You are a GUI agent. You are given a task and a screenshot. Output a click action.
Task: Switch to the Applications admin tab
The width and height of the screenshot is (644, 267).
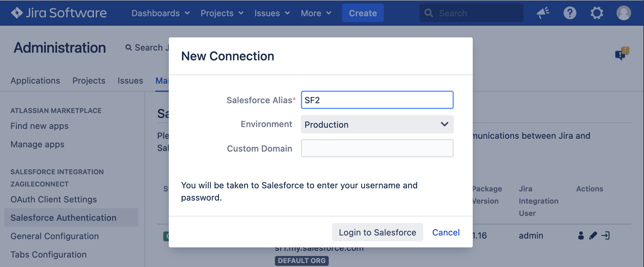point(35,81)
